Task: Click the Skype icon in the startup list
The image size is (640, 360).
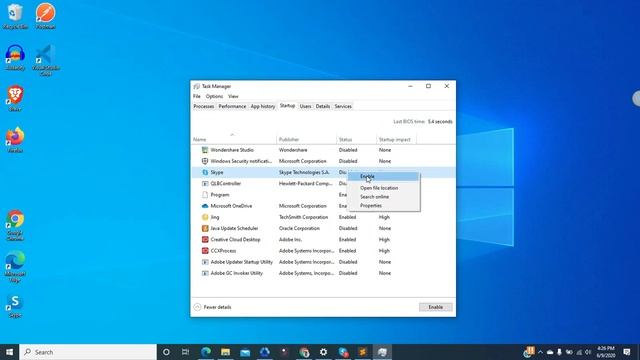Action: tap(205, 172)
